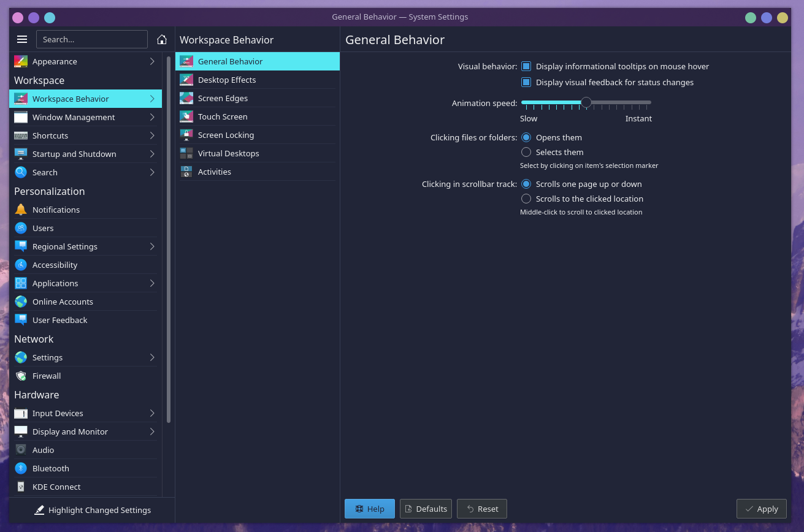Click the Screen Edges icon
804x532 pixels.
click(x=186, y=98)
